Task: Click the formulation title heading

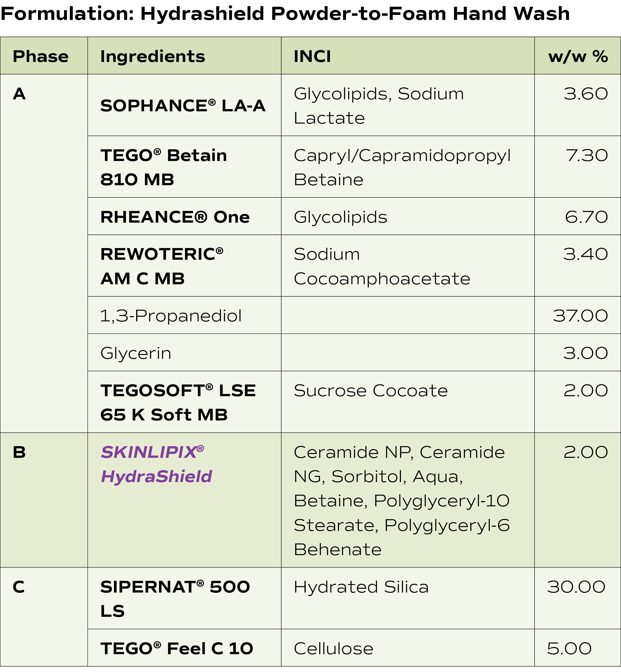Action: tap(285, 14)
